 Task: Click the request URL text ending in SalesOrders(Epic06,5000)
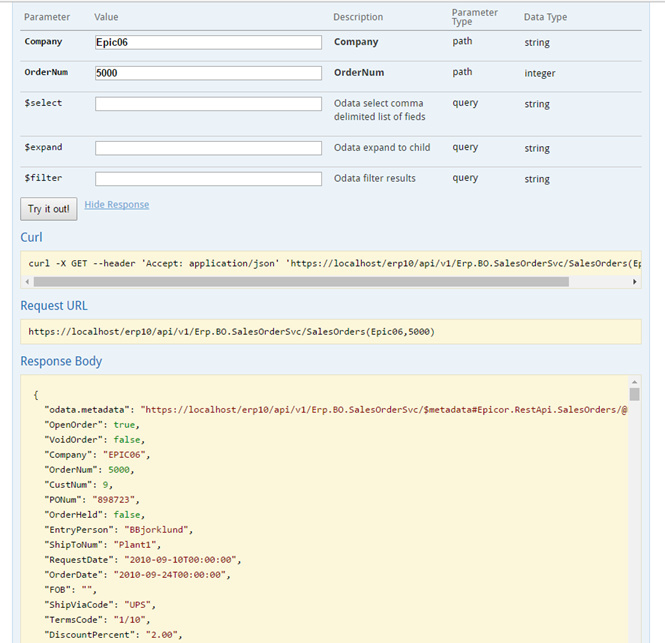tap(232, 332)
